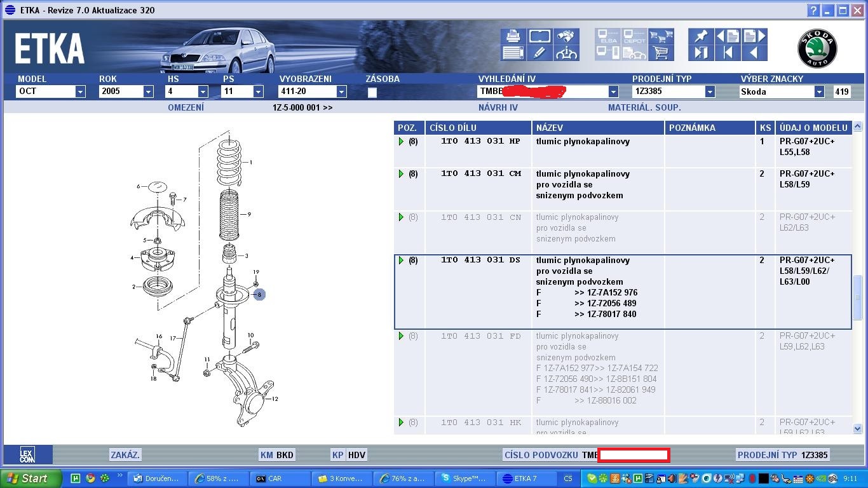Click the printer icon in the toolbar
The width and height of the screenshot is (868, 488).
(513, 36)
